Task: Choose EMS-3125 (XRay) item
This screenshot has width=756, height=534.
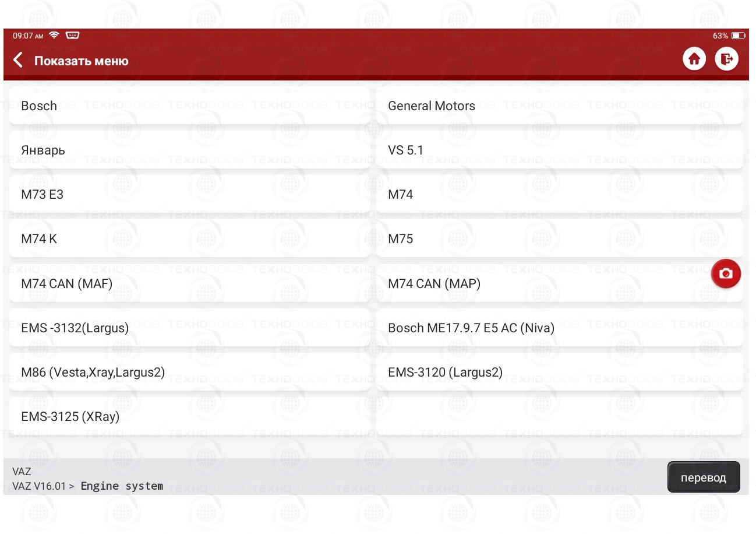Action: tap(189, 417)
